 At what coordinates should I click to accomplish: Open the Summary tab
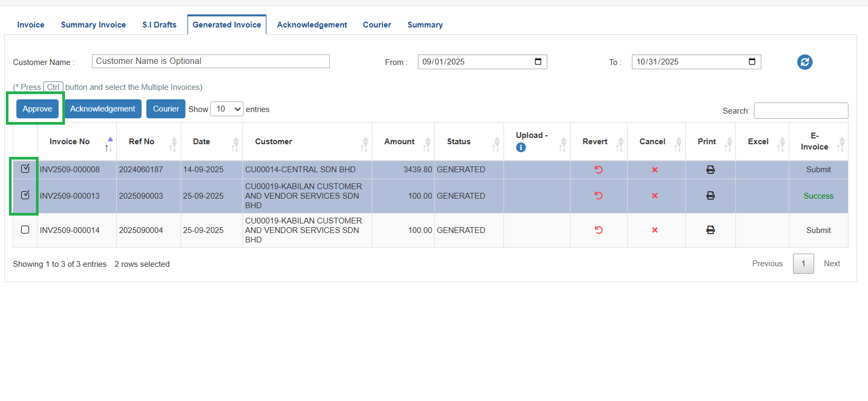[425, 25]
